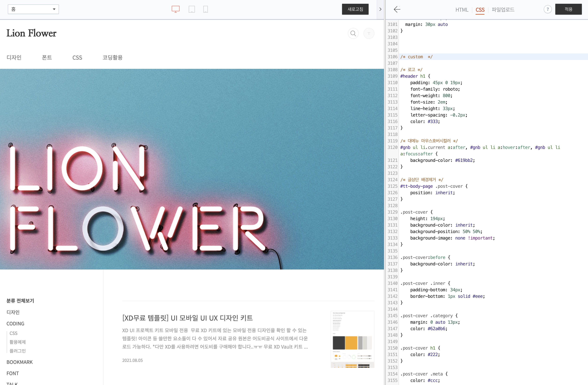Click the /* 로고 */ comment line
The width and height of the screenshot is (588, 385).
pyautogui.click(x=411, y=70)
